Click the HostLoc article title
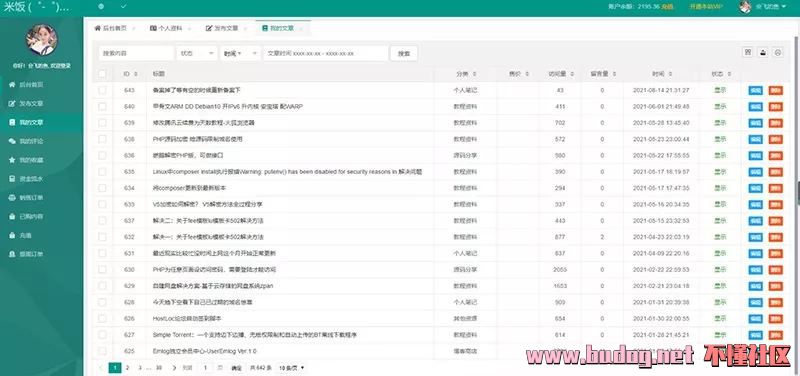800x376 pixels. [x=187, y=318]
